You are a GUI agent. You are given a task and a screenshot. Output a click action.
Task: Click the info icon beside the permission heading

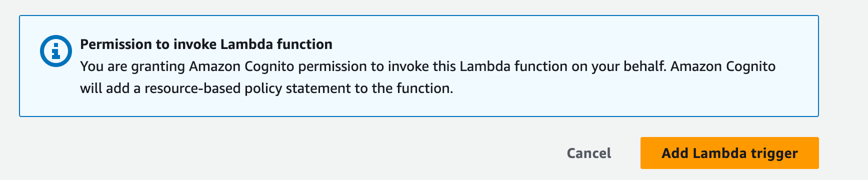click(x=56, y=50)
